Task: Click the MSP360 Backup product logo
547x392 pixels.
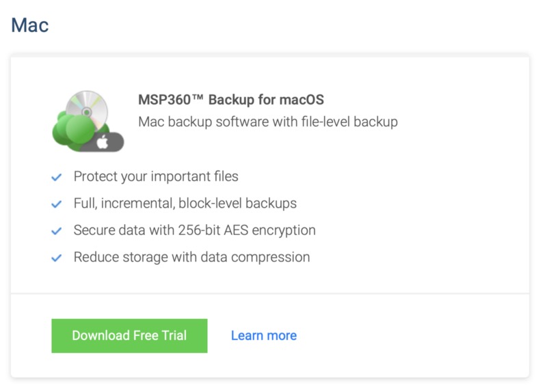Action: (88, 121)
